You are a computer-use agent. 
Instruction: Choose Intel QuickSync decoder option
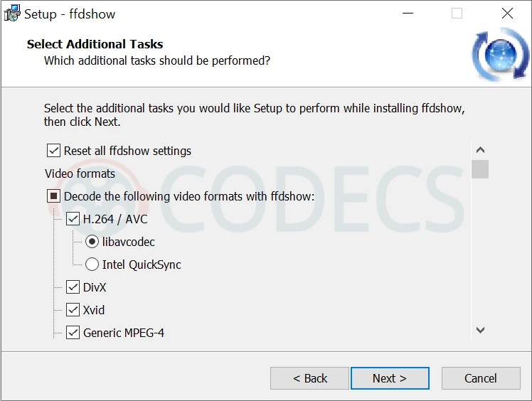(x=92, y=264)
